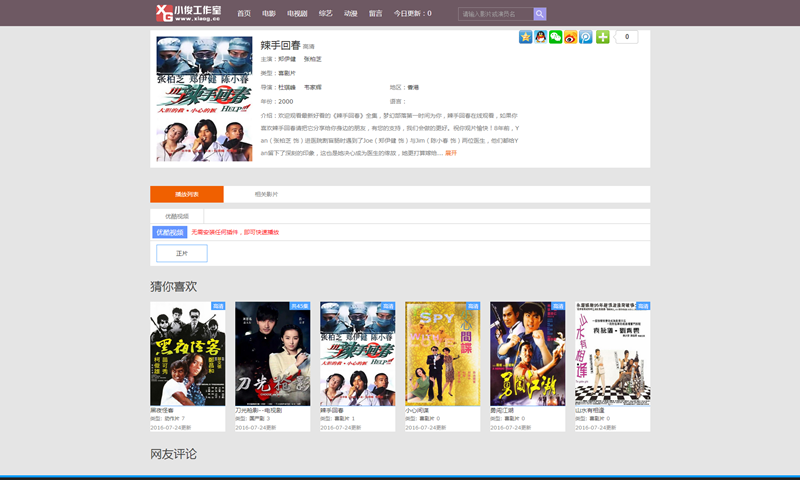The width and height of the screenshot is (800, 480).
Task: Click the blue 优酷视频 label
Action: click(x=170, y=233)
